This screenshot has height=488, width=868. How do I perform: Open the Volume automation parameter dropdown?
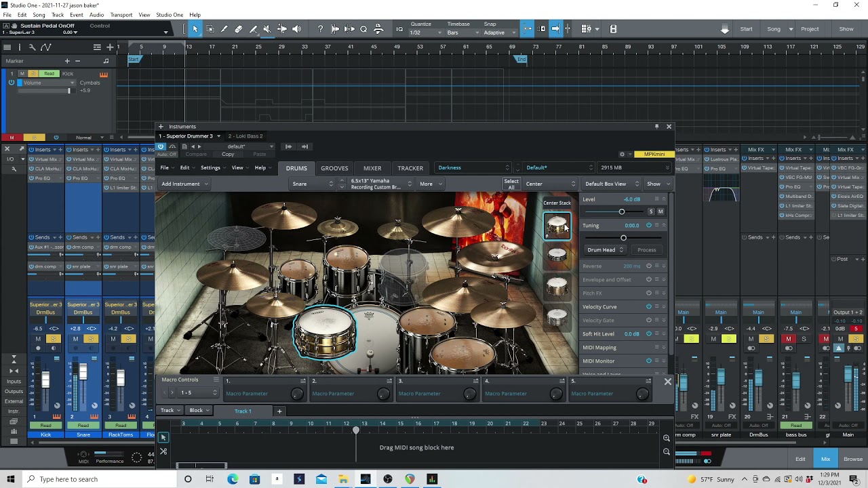(x=46, y=83)
